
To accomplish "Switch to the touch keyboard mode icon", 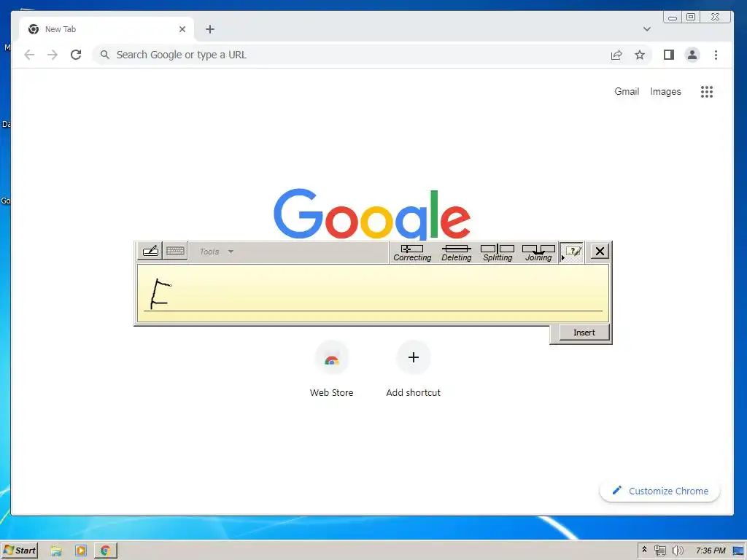I will click(x=175, y=251).
